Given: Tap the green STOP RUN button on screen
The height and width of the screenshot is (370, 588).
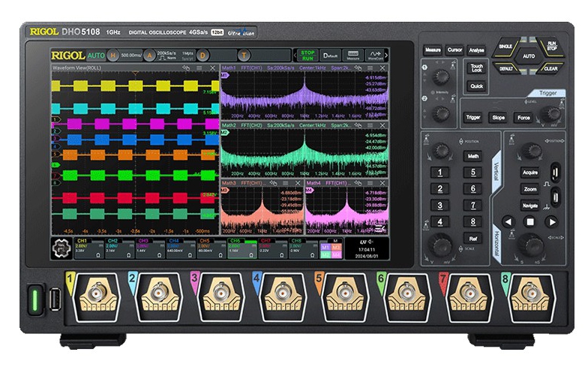Looking at the screenshot, I should (307, 56).
